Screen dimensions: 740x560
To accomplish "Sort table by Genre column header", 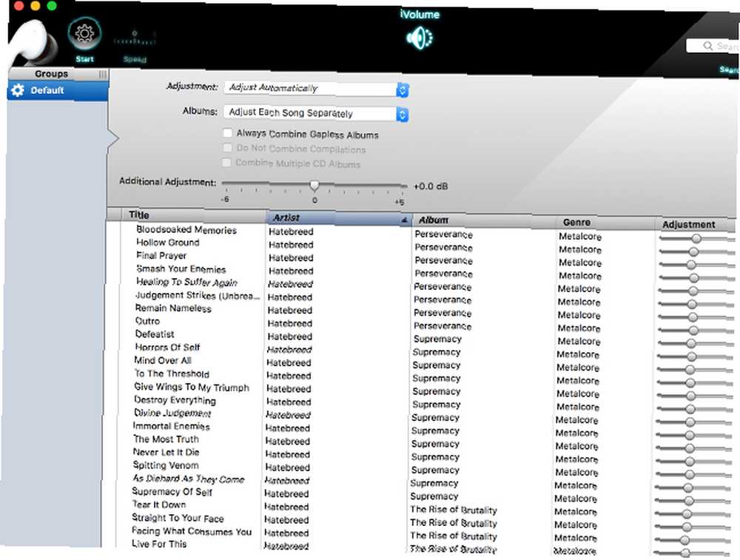I will pyautogui.click(x=576, y=222).
